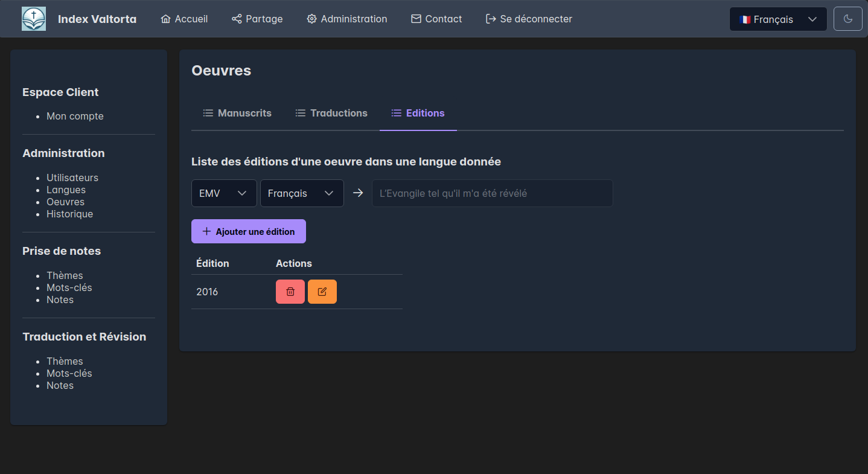The image size is (868, 474).
Task: Switch to the Traductions tab
Action: (x=331, y=113)
